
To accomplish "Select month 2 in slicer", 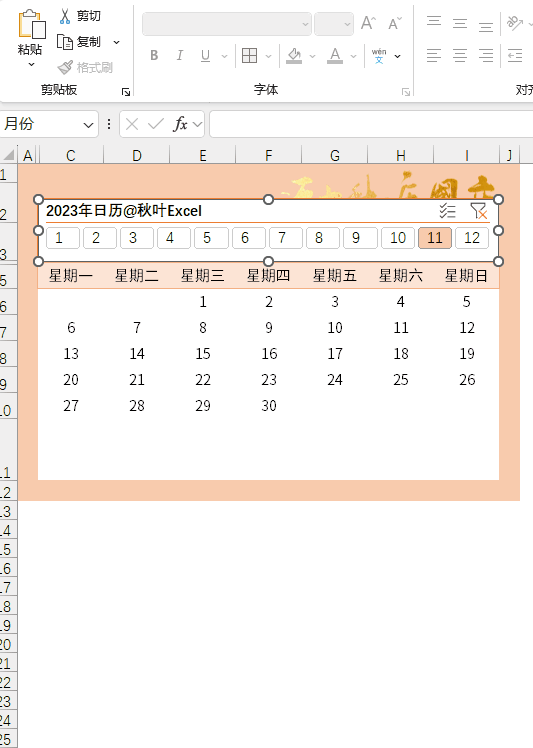I will [100, 238].
